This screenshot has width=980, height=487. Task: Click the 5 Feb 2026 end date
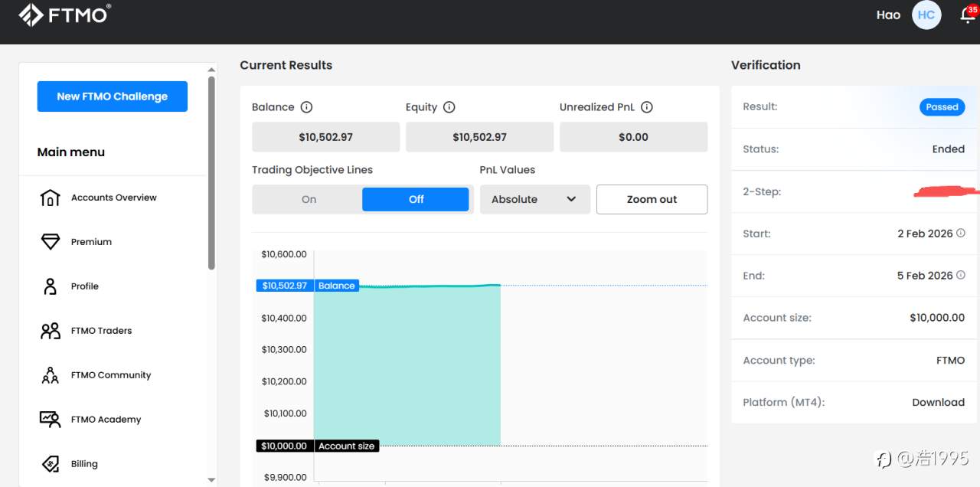pyautogui.click(x=925, y=276)
